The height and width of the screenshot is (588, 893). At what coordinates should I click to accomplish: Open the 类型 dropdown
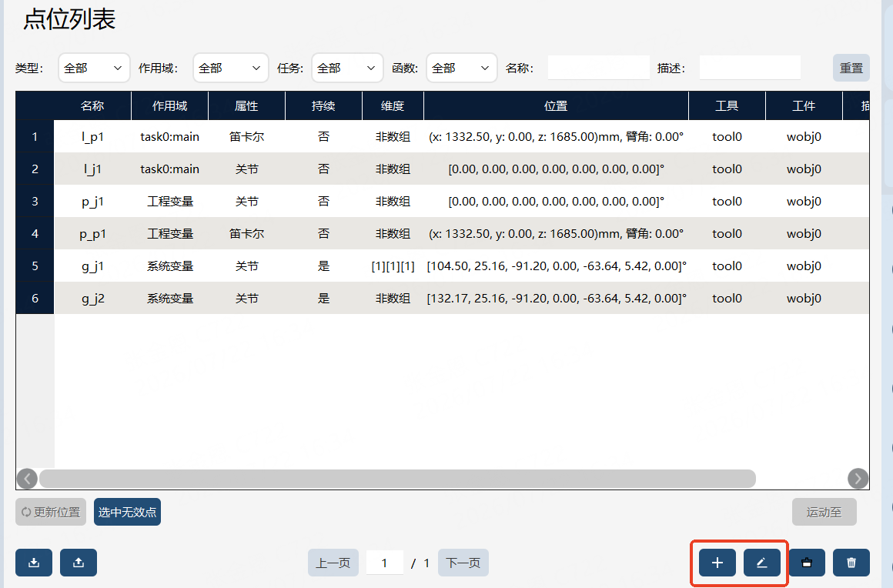(x=94, y=68)
